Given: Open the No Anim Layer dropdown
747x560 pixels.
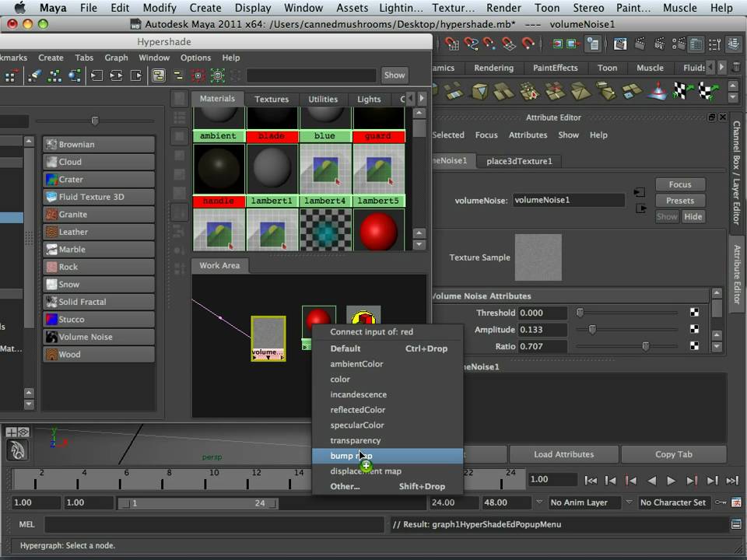Looking at the screenshot, I should [x=584, y=502].
